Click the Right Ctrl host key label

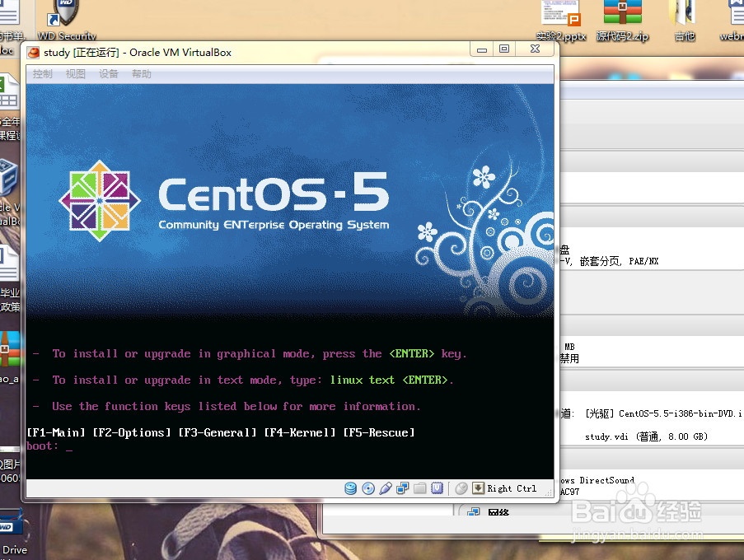[x=512, y=488]
